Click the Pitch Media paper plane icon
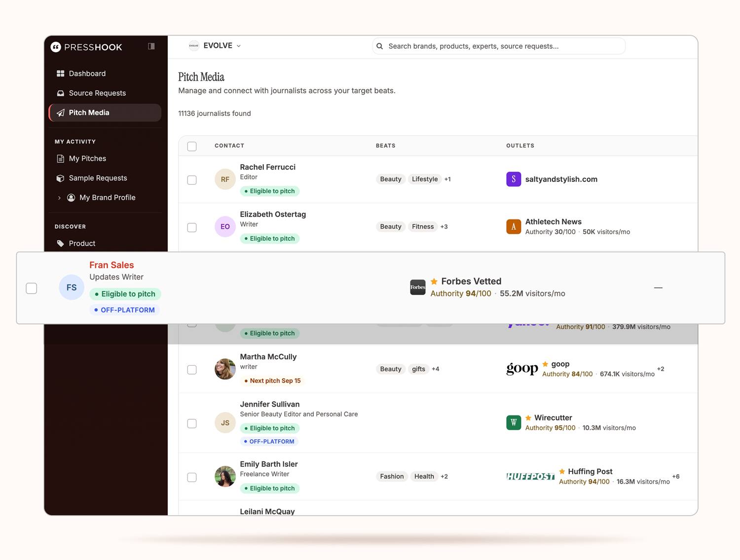Viewport: 740px width, 560px height. 61,113
